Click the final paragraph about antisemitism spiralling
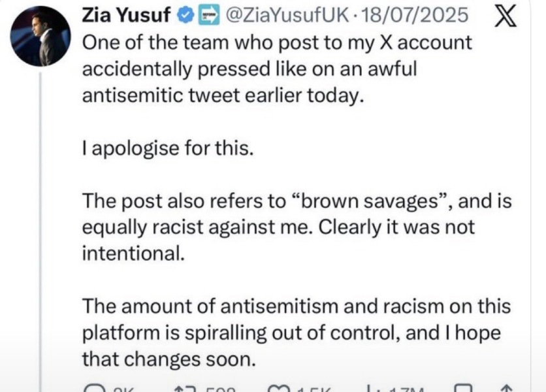The height and width of the screenshot is (392, 546). [x=297, y=333]
